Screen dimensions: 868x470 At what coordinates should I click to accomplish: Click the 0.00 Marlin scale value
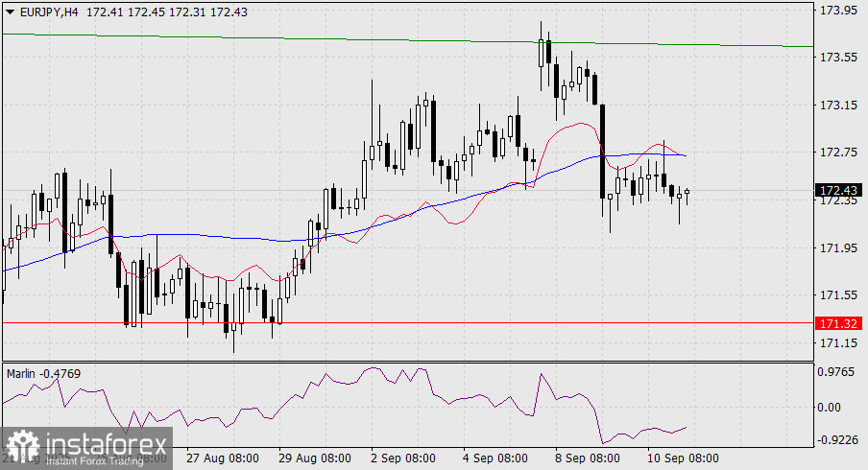[829, 408]
